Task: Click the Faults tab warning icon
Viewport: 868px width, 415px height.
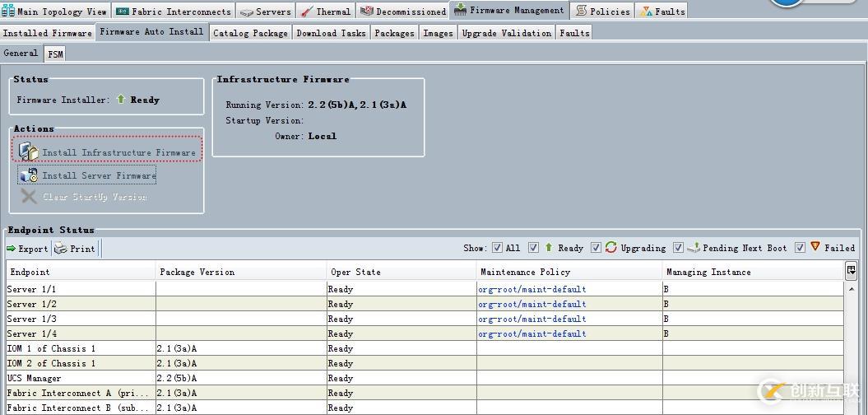Action: (646, 12)
